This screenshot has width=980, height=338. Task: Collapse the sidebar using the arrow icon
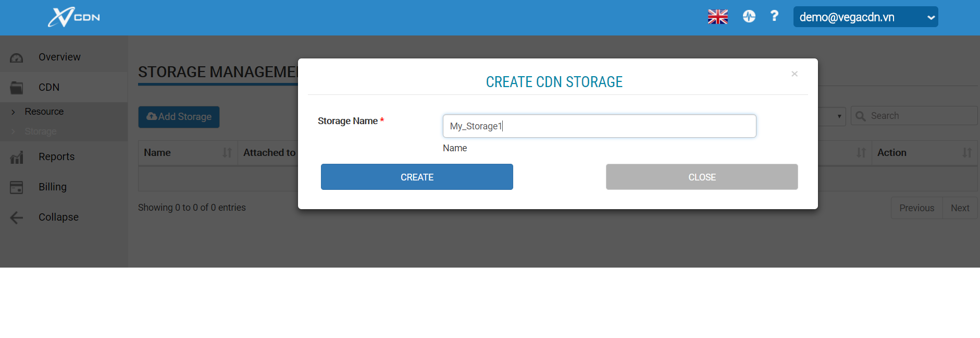coord(17,218)
